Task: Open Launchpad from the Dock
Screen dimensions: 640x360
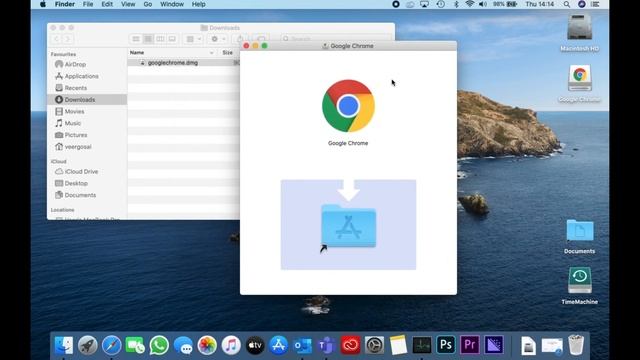Action: [x=88, y=345]
